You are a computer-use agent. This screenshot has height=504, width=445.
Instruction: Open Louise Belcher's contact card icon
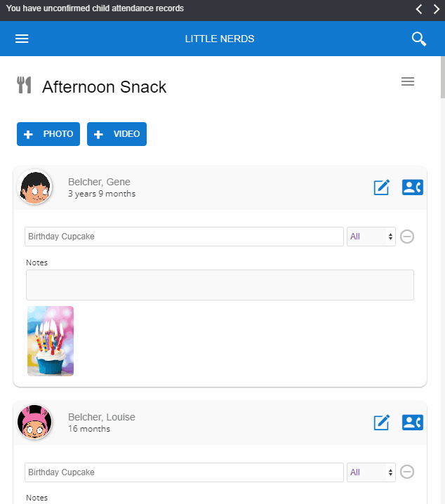tap(413, 423)
